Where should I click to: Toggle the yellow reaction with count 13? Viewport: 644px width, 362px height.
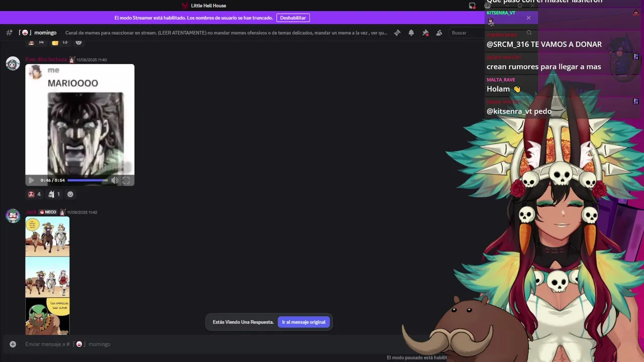(x=60, y=42)
